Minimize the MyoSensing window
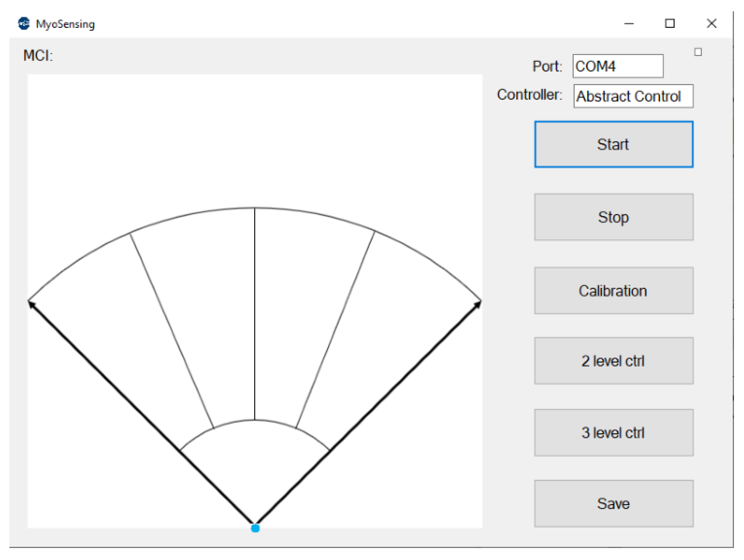Viewport: 744px width, 560px height. coord(629,24)
